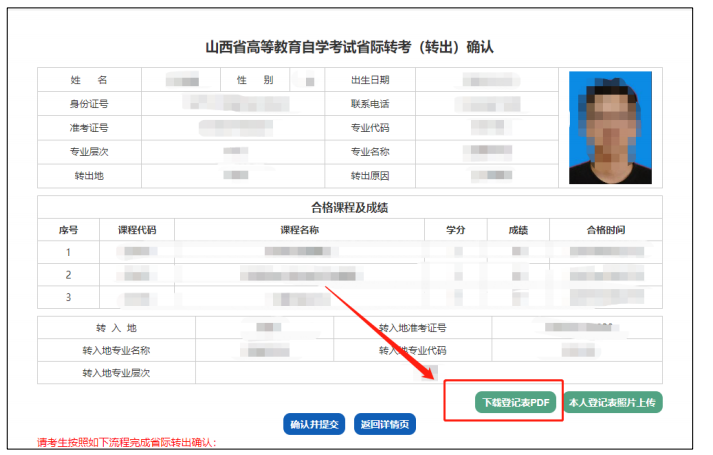Image resolution: width=713 pixels, height=455 pixels.
Task: Click the 序号 column header
Action: coord(68,230)
